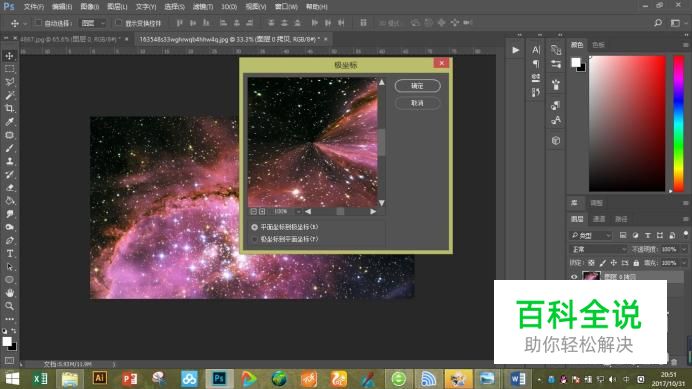Image resolution: width=692 pixels, height=389 pixels.
Task: Lock layer position with move icon
Action: pos(613,263)
